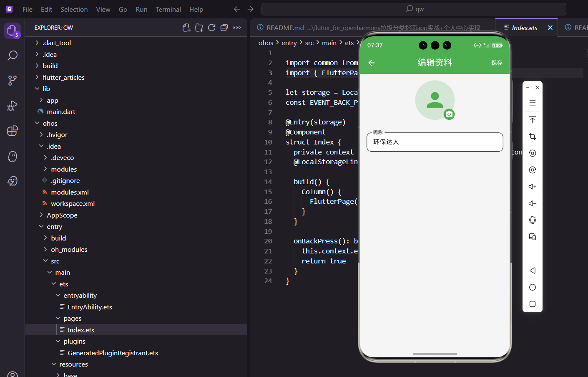Click the qw command center search box
The image size is (588, 377).
pos(414,9)
